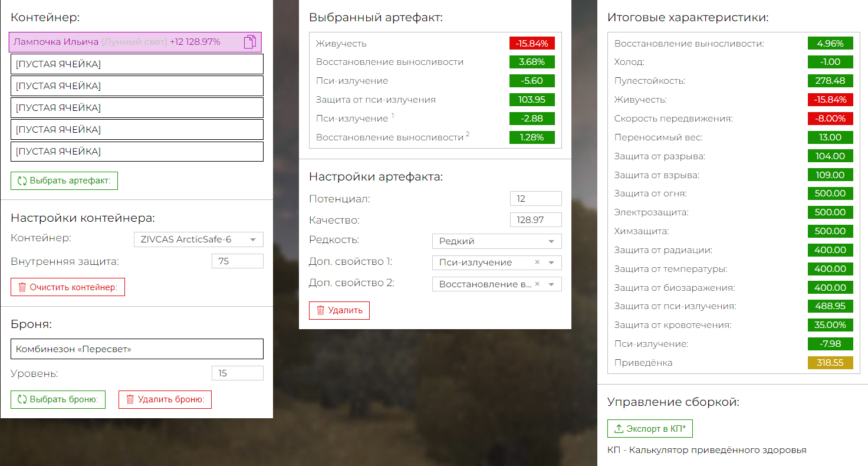Click Пулестойкость value 278.48
The height and width of the screenshot is (466, 868).
click(x=830, y=81)
